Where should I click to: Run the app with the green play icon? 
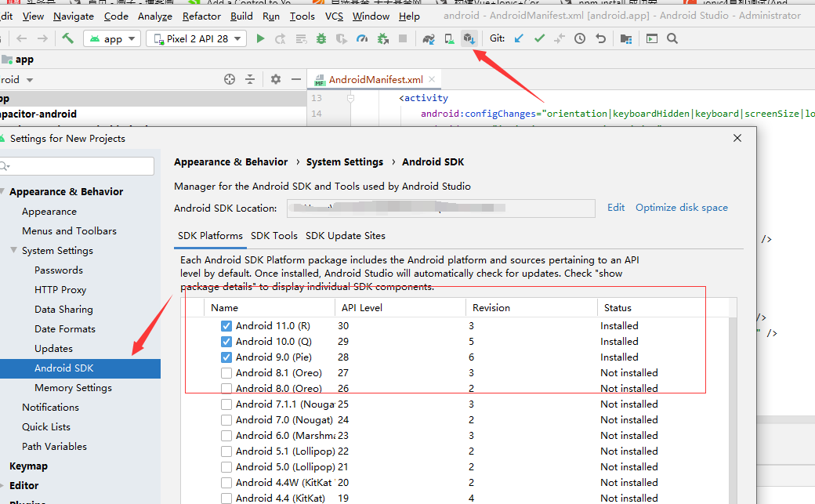[260, 38]
